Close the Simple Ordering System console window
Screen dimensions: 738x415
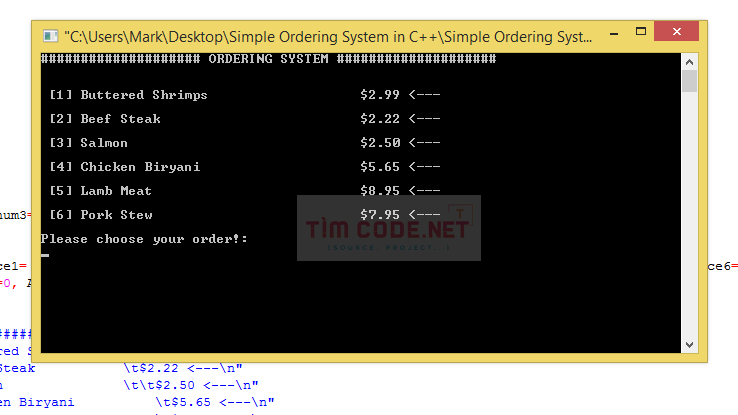[676, 32]
